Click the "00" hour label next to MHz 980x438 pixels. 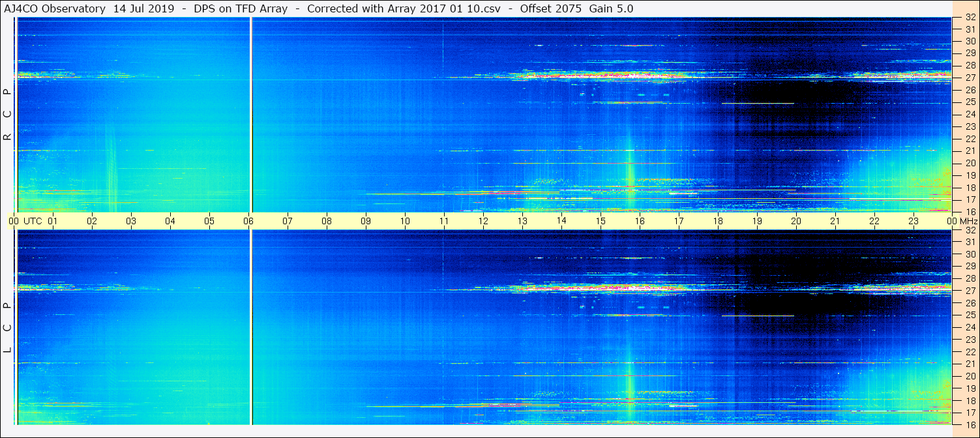[x=952, y=221]
